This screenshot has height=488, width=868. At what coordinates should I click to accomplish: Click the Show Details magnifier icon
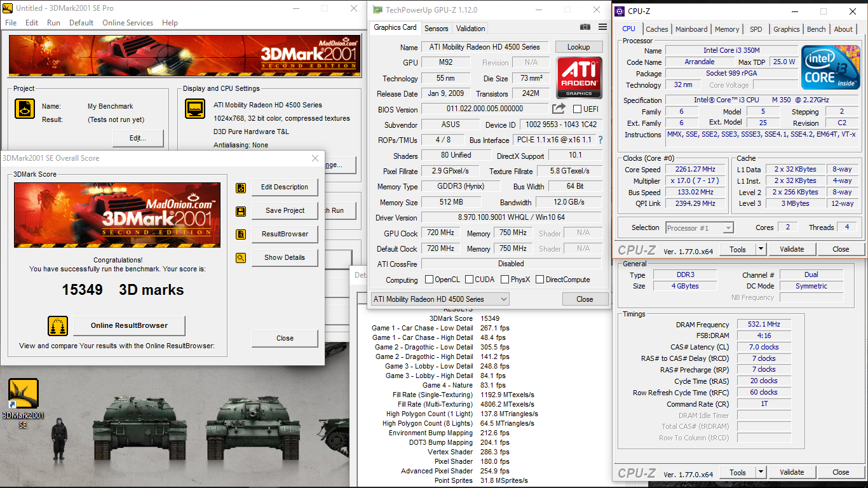241,258
